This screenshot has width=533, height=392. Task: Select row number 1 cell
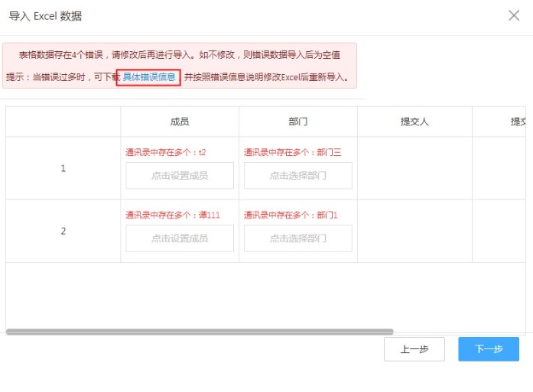[x=63, y=168]
